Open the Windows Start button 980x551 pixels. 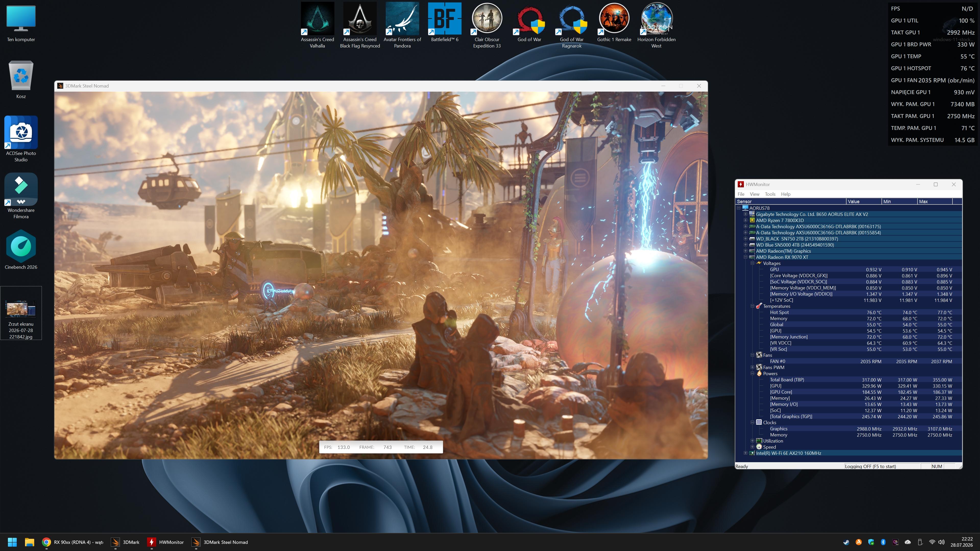[12, 542]
